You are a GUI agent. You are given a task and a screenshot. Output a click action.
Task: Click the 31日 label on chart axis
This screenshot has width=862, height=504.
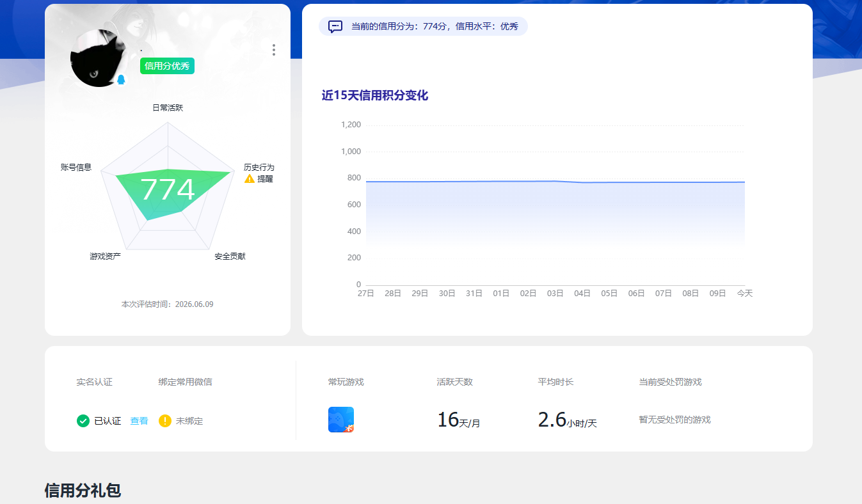(474, 294)
